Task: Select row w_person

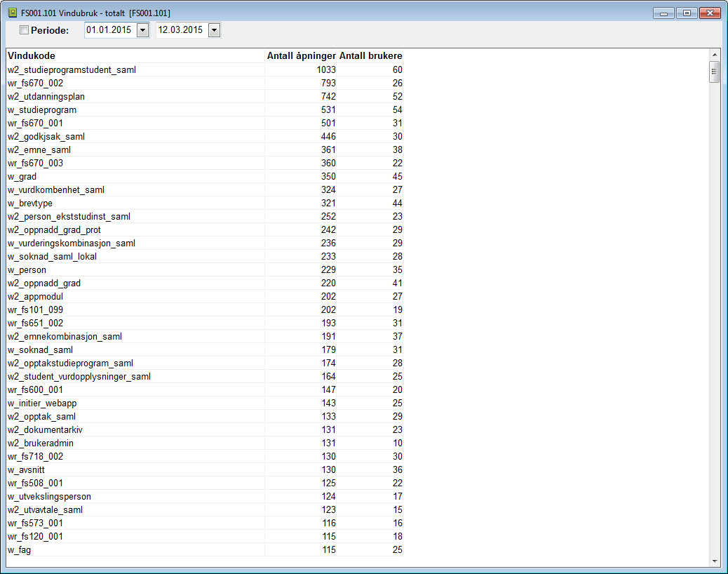Action: click(205, 270)
